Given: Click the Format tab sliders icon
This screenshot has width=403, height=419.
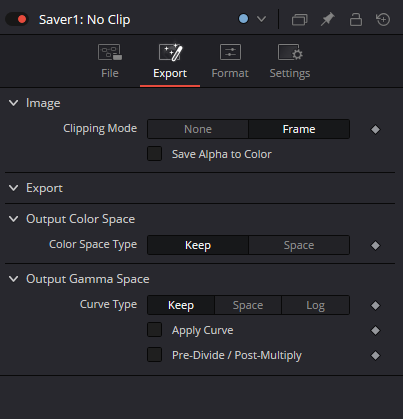Looking at the screenshot, I should coord(230,52).
